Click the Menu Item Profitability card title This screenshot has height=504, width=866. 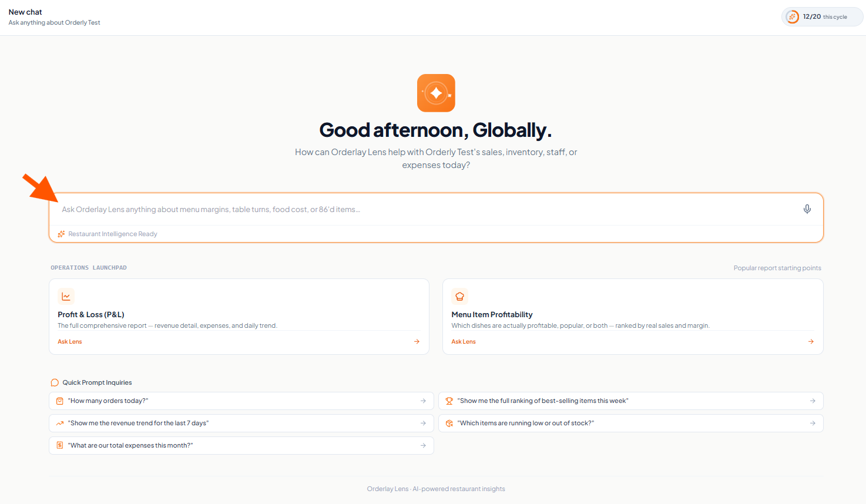click(492, 315)
